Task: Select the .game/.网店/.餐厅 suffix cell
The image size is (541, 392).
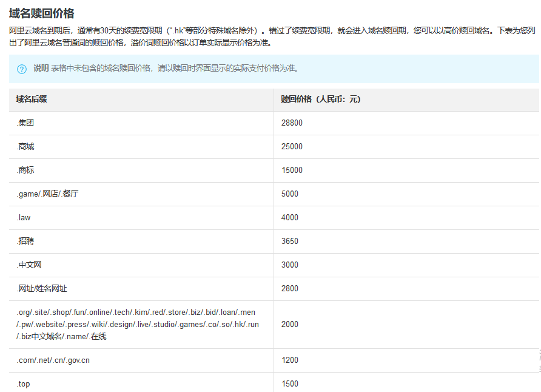Action: 141,194
